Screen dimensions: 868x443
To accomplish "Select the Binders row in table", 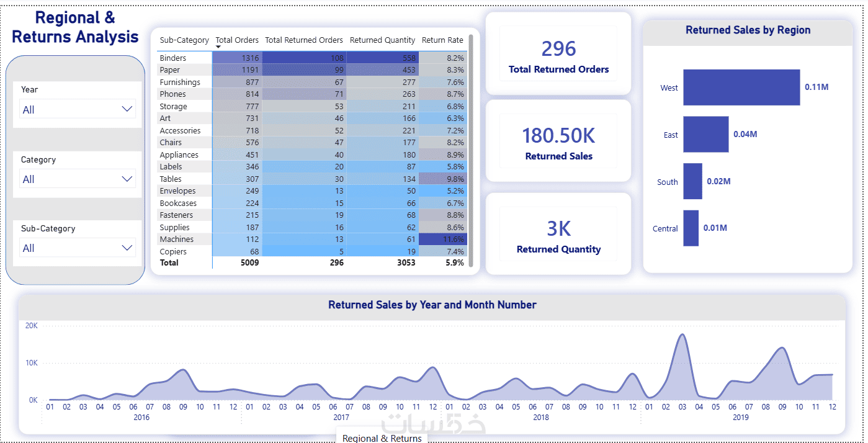I will pos(311,58).
